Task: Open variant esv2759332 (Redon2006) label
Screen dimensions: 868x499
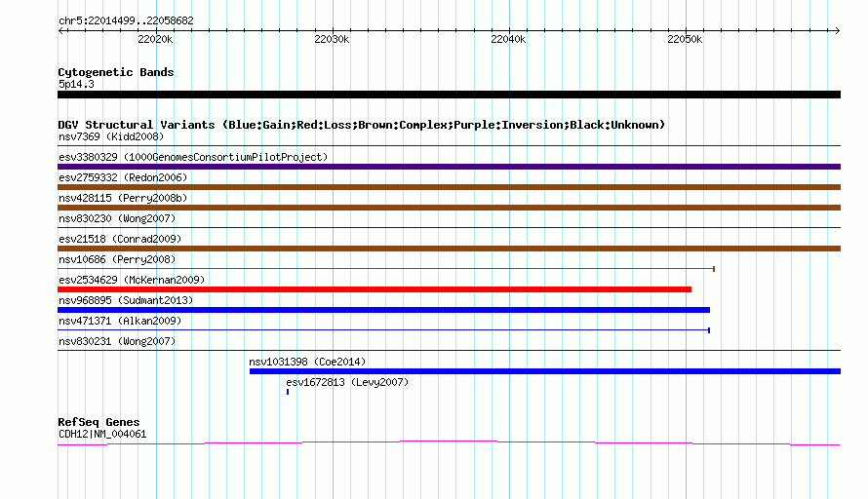Action: click(x=123, y=177)
